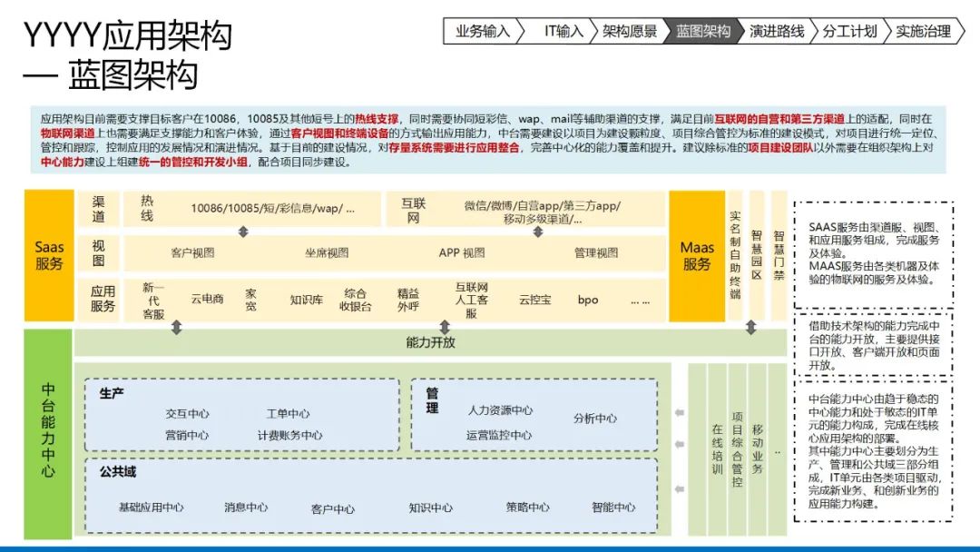Click the 渠道 row label
Viewport: 980px width, 552px height.
(x=98, y=209)
